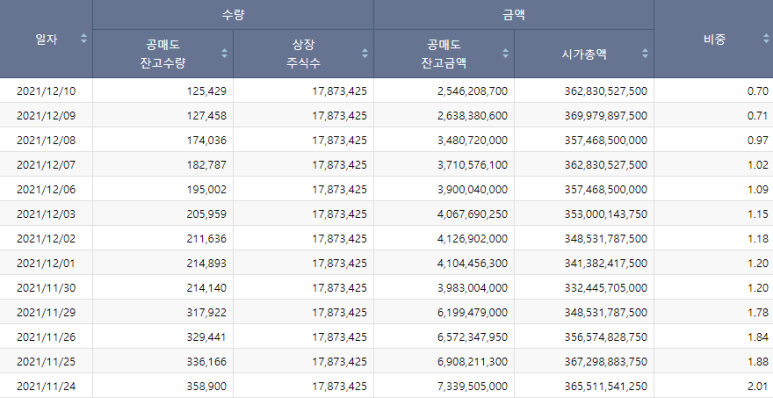Click short balance quantity 195,002

207,189
